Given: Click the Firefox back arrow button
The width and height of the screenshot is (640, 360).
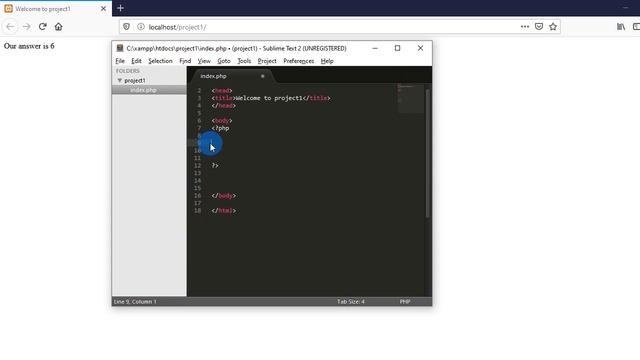Looking at the screenshot, I should (x=10, y=27).
